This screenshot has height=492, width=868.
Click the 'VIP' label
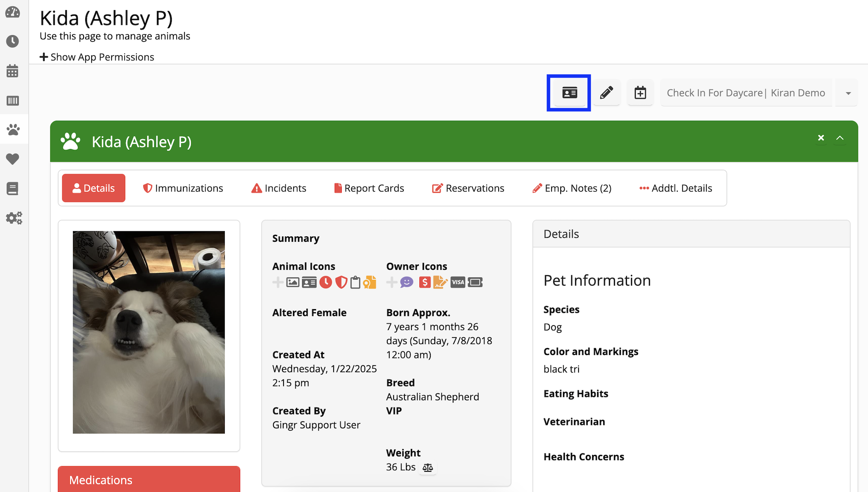394,410
